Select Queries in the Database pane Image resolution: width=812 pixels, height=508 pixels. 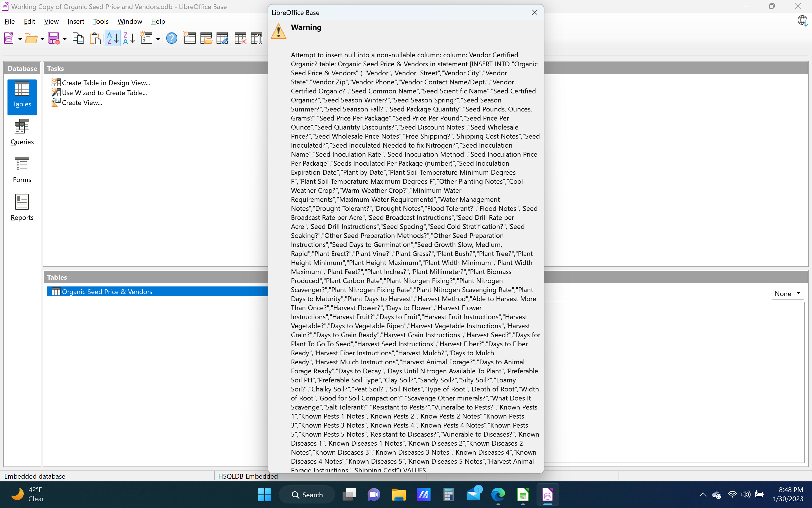coord(22,132)
